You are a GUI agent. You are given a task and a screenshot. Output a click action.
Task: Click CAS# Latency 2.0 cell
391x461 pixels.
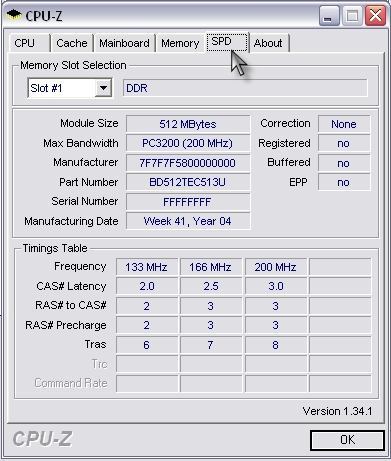click(x=147, y=286)
